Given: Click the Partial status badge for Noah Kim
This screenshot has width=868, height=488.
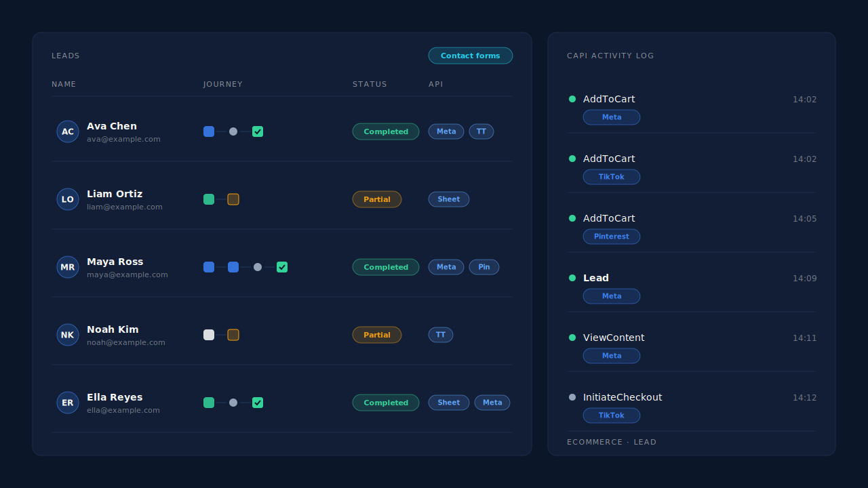Looking at the screenshot, I should [377, 335].
